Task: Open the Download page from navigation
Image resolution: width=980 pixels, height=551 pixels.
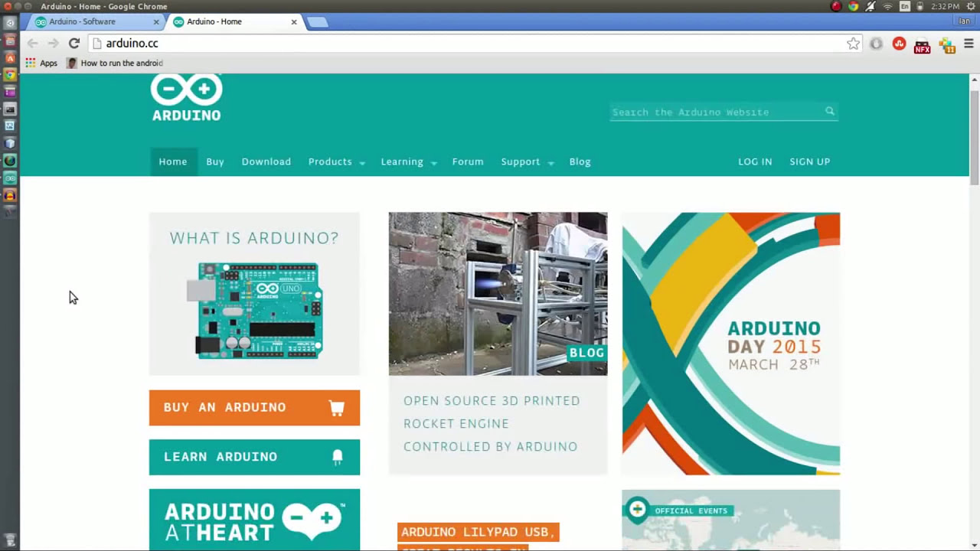Action: (266, 161)
